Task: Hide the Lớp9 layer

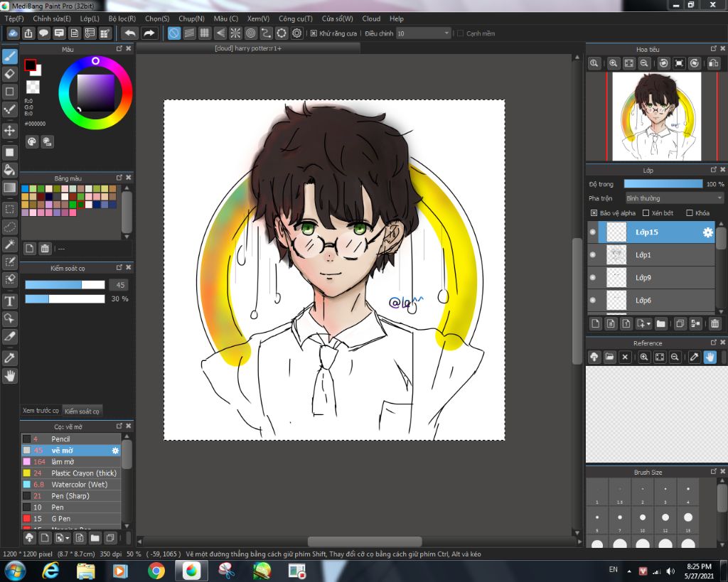Action: point(593,278)
